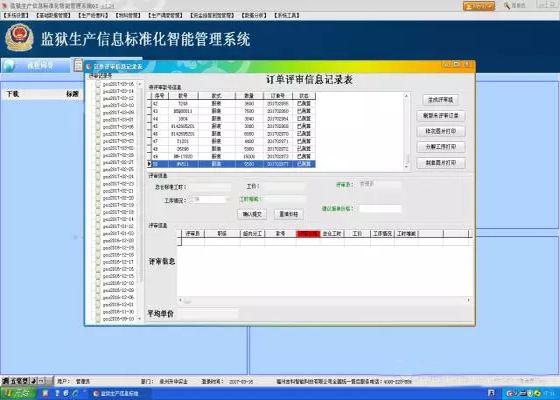Click the 总合标准工时 input field
This screenshot has width=560, height=400.
[210, 187]
